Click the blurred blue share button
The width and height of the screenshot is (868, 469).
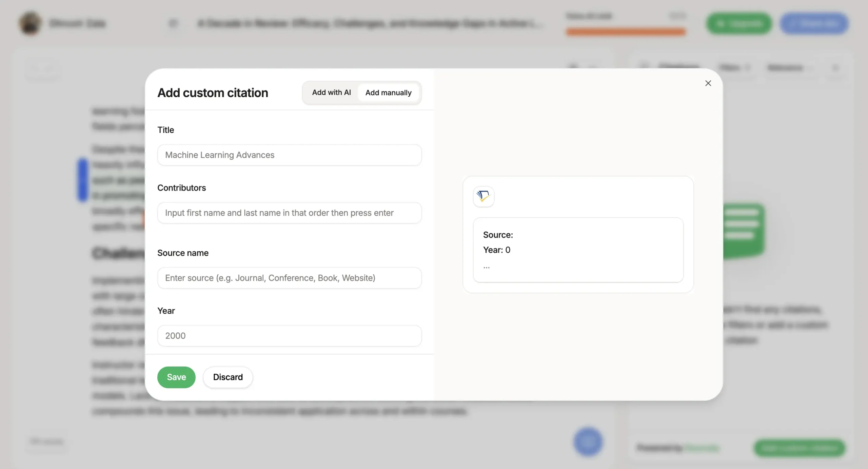(814, 23)
